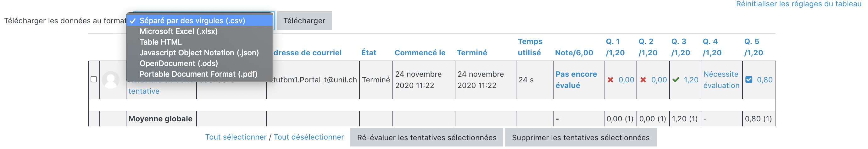The height and width of the screenshot is (149, 868).
Task: Click the Tout sélectionner link
Action: 236,137
